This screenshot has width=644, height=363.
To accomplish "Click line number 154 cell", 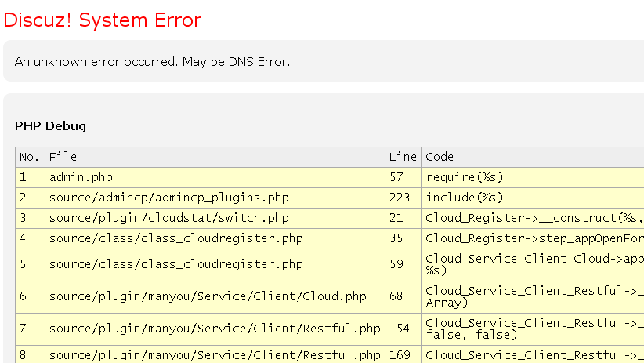I will 403,329.
